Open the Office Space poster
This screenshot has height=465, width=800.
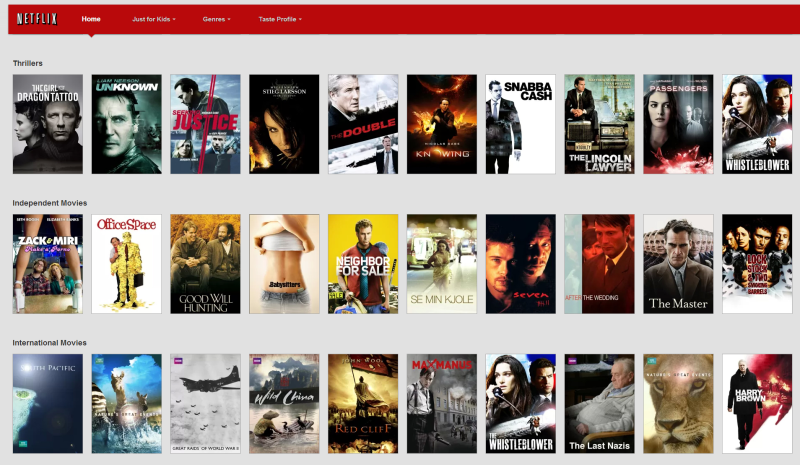pos(127,264)
